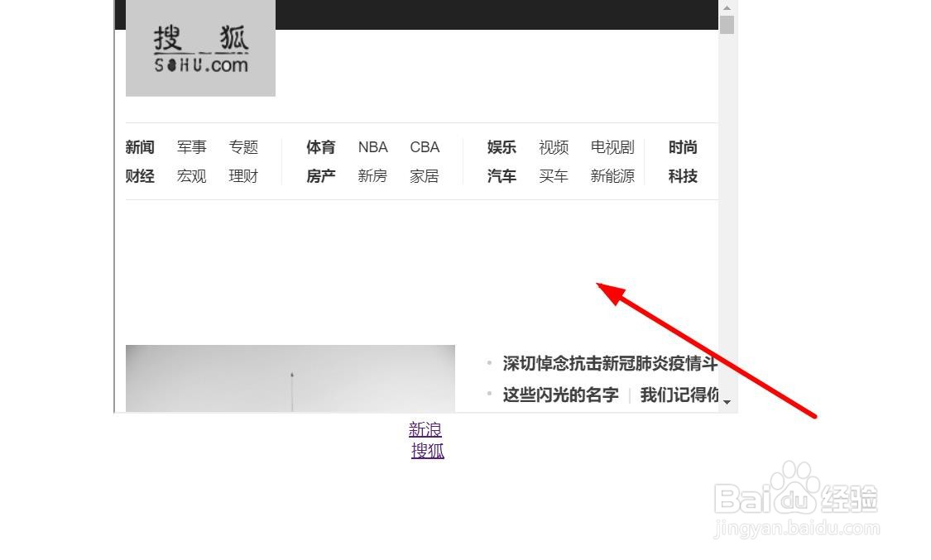Open the 电视剧 TV drama link
Image resolution: width=931 pixels, height=560 pixels.
(x=612, y=147)
